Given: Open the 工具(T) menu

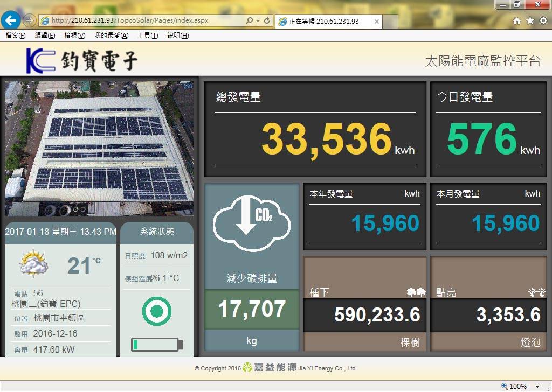Looking at the screenshot, I should (x=148, y=36).
